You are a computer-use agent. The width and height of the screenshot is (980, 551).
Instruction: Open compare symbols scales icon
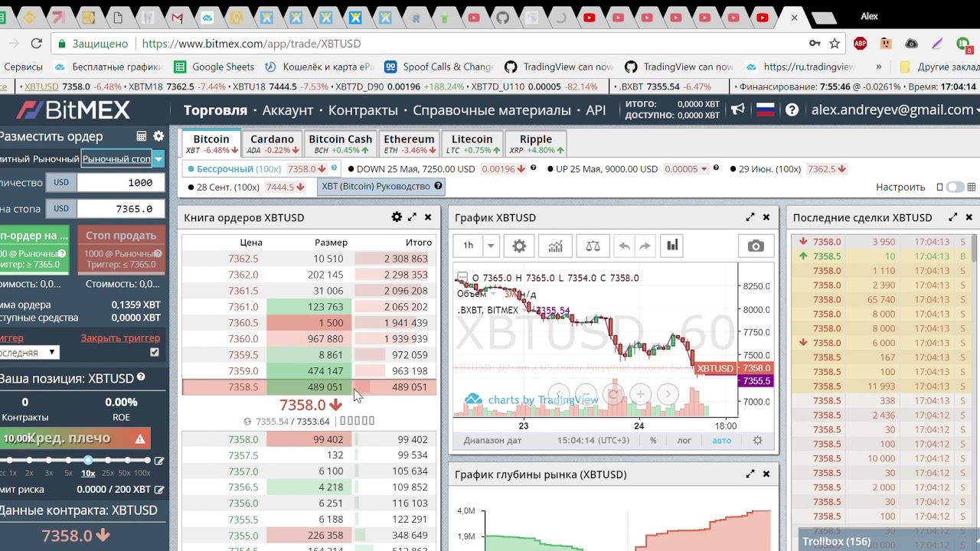(x=593, y=246)
